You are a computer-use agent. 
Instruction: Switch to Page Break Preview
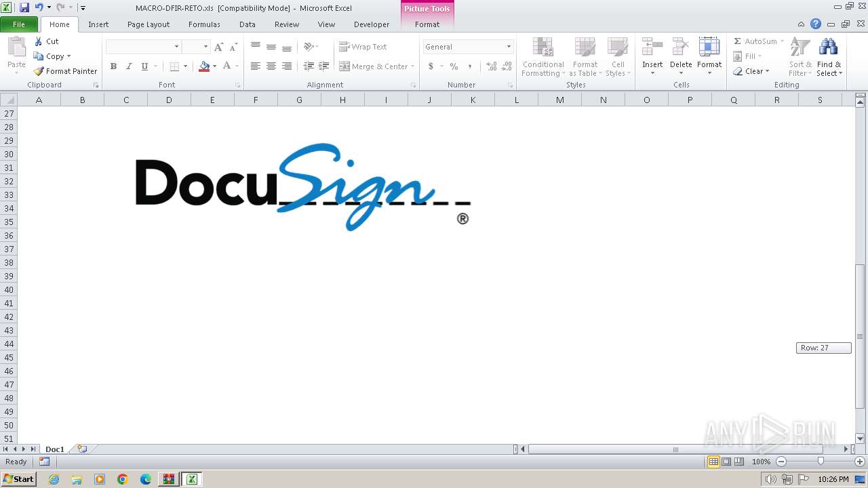coord(739,462)
